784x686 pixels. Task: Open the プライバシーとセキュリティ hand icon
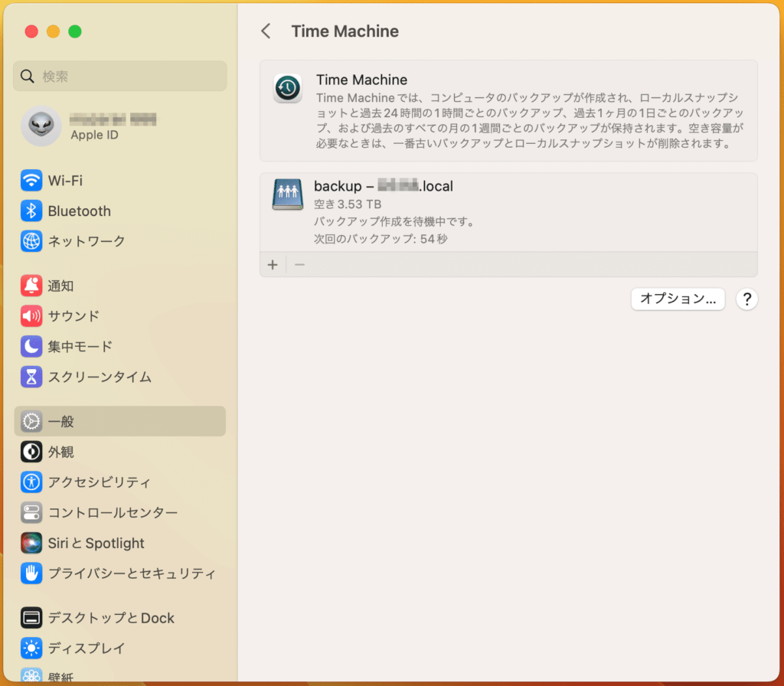(31, 573)
